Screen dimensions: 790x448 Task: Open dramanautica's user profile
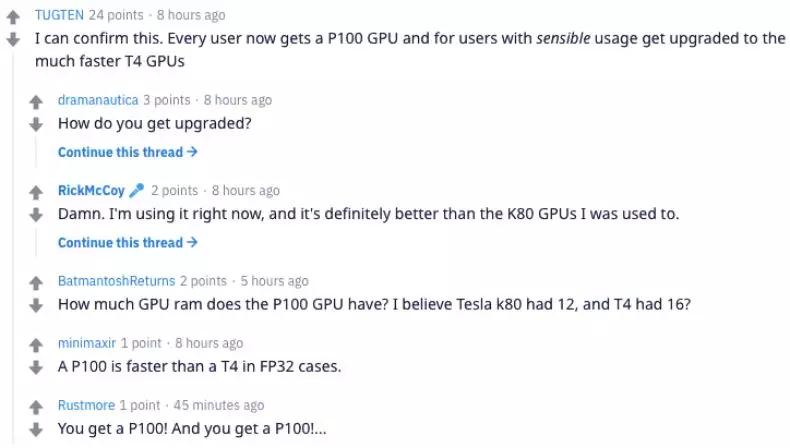(x=98, y=100)
